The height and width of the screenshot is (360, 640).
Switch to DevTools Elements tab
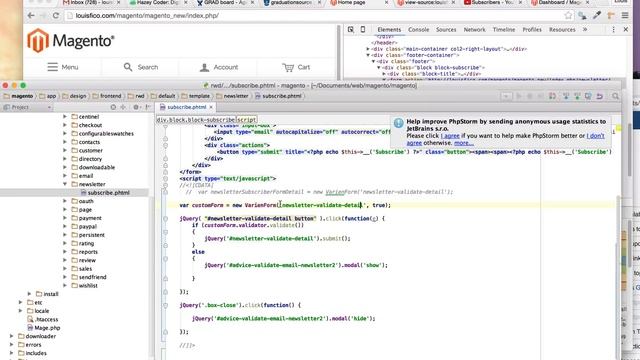point(389,29)
